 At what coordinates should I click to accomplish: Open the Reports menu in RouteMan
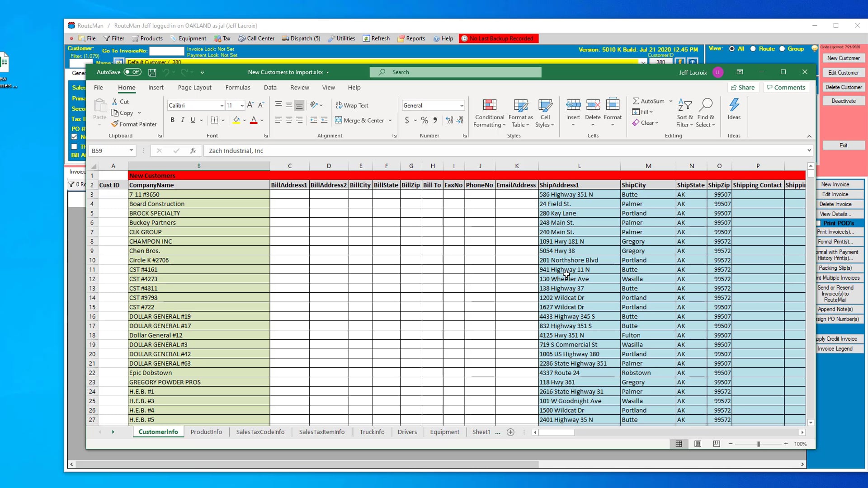click(411, 38)
